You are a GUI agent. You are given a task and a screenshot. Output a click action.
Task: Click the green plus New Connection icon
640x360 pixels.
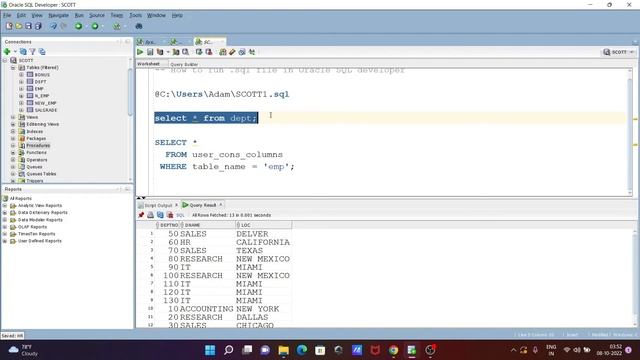7,51
